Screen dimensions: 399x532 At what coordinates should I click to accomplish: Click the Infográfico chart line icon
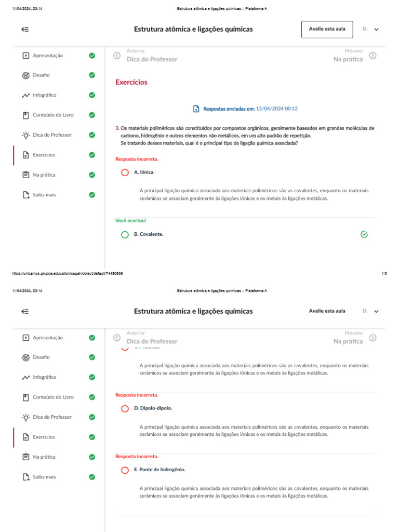tap(26, 96)
